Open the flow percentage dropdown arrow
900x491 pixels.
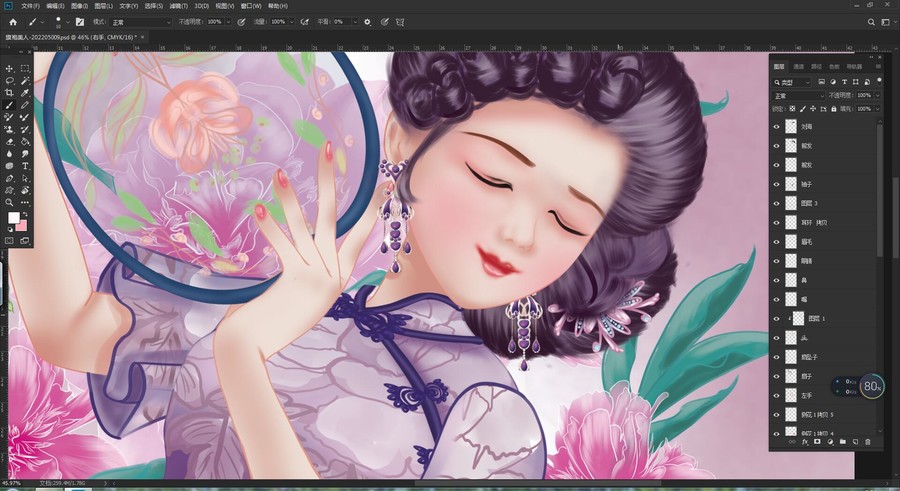292,22
